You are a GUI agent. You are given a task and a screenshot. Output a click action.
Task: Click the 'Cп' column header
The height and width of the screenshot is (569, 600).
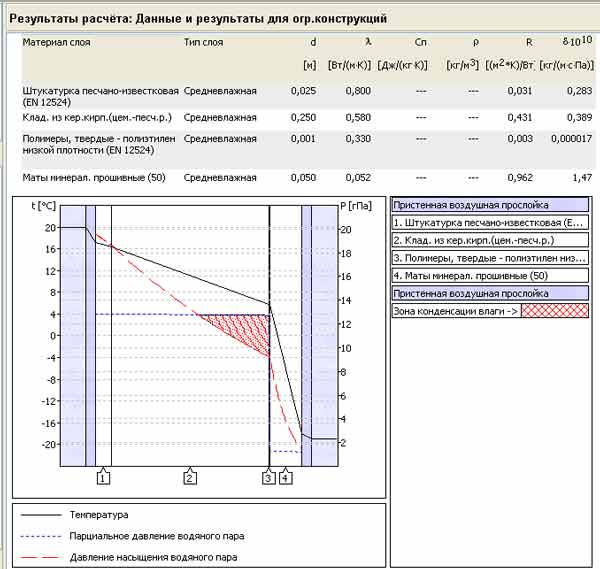click(421, 42)
